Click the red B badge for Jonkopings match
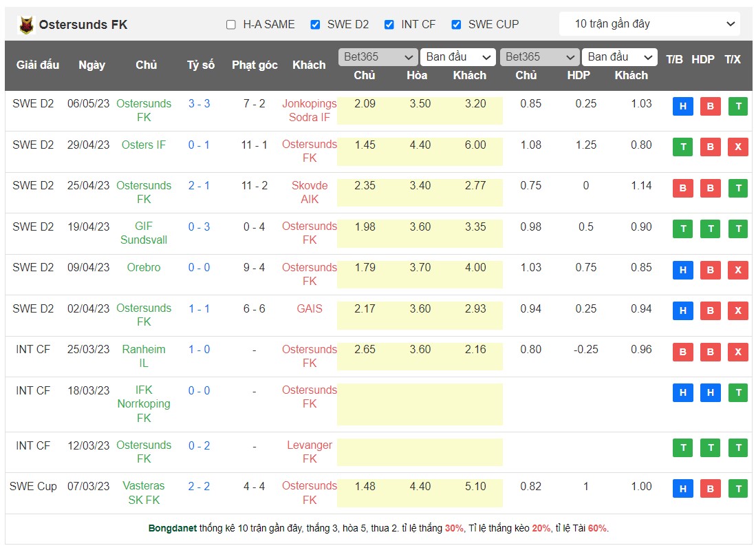This screenshot has height=548, width=756. tap(710, 106)
